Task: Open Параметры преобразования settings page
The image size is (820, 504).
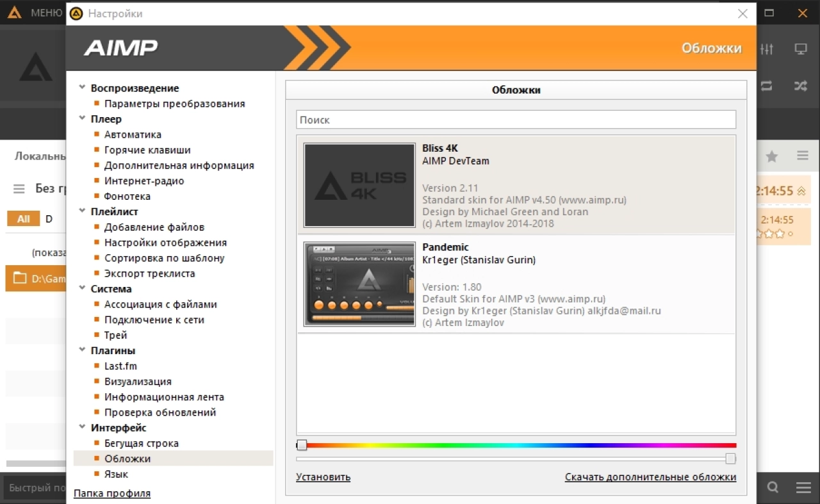Action: tap(174, 104)
